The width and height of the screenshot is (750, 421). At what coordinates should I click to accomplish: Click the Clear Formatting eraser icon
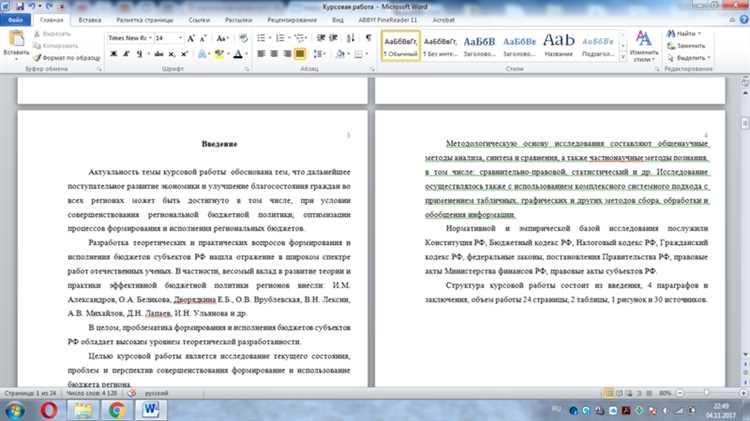(x=243, y=38)
